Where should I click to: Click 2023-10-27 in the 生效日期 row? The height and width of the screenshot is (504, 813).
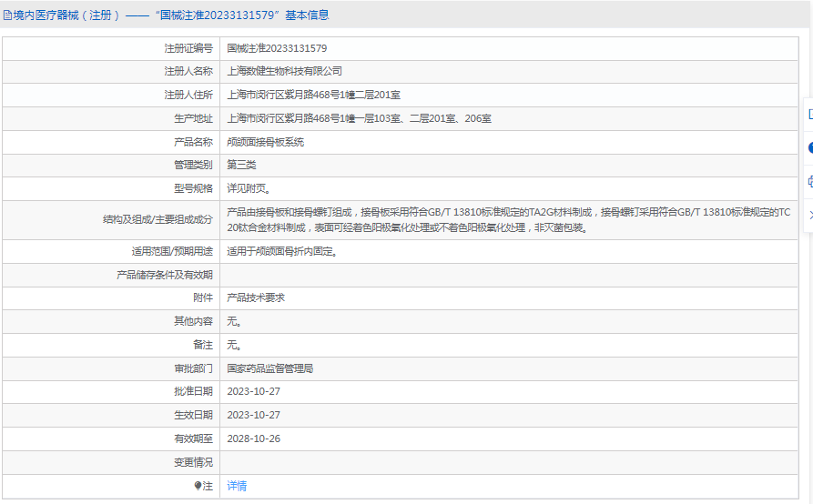[x=253, y=415]
